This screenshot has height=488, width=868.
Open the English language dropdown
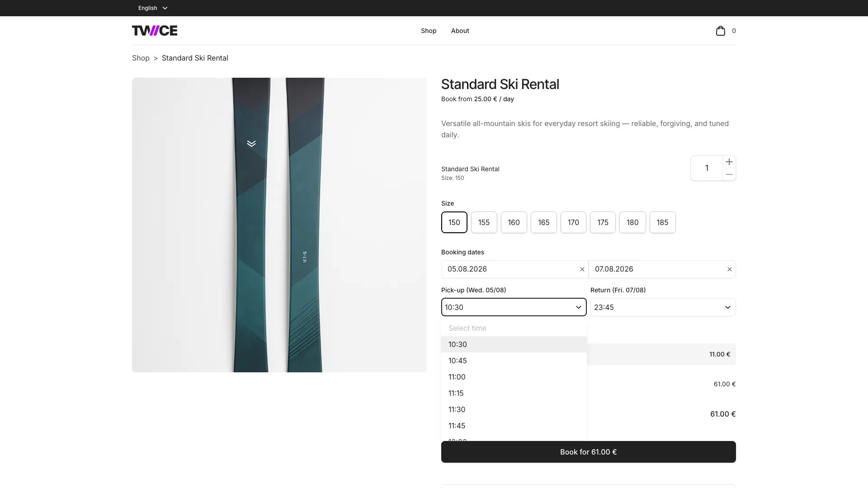click(x=153, y=8)
